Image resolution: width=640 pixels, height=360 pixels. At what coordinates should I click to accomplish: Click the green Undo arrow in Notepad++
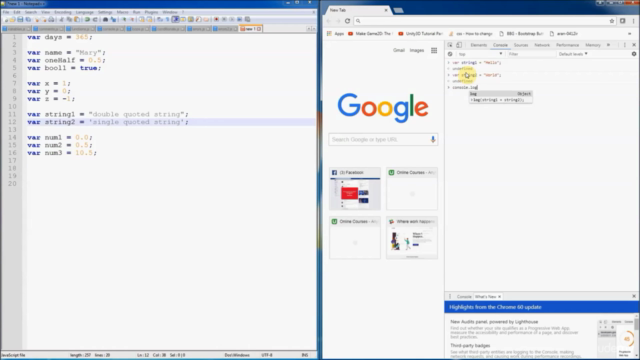(x=87, y=19)
